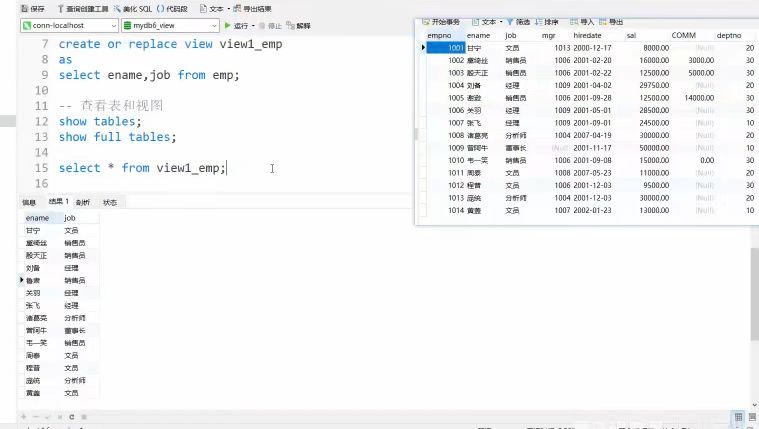Click the 'show full tables;' line in the editor

(118, 137)
